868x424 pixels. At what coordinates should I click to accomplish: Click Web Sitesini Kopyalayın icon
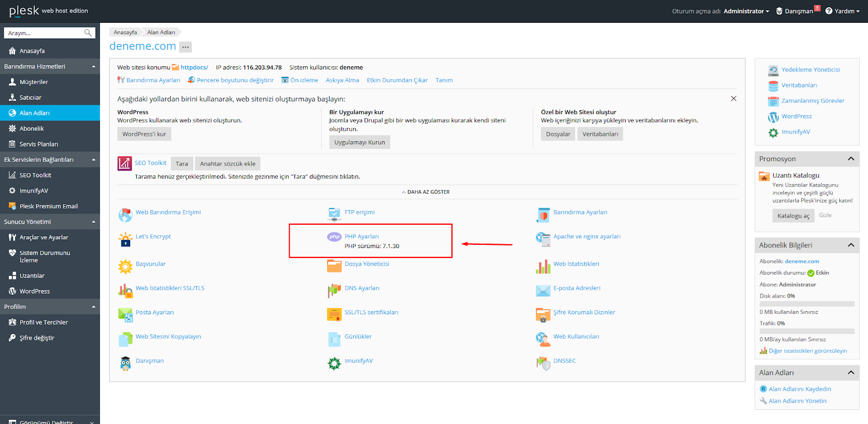pyautogui.click(x=125, y=339)
